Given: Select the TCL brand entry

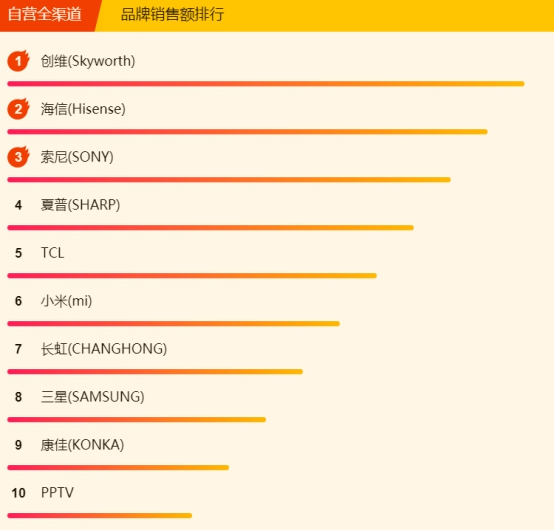Looking at the screenshot, I should point(53,253).
